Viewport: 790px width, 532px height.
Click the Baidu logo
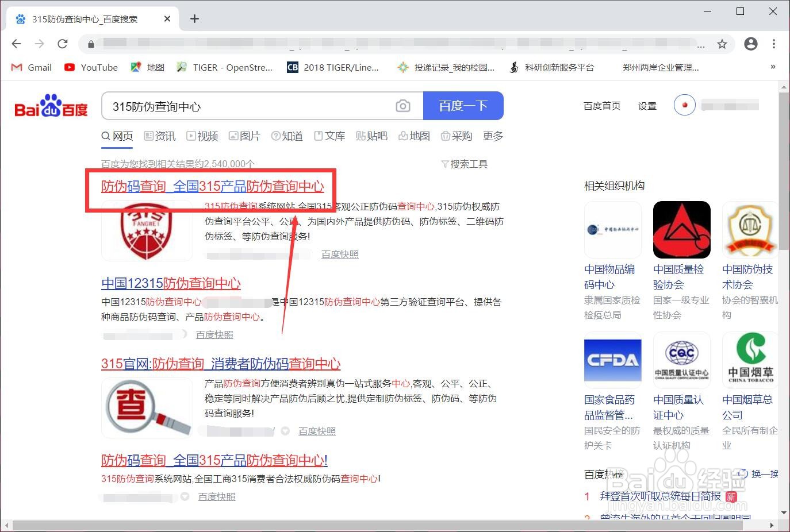point(51,106)
